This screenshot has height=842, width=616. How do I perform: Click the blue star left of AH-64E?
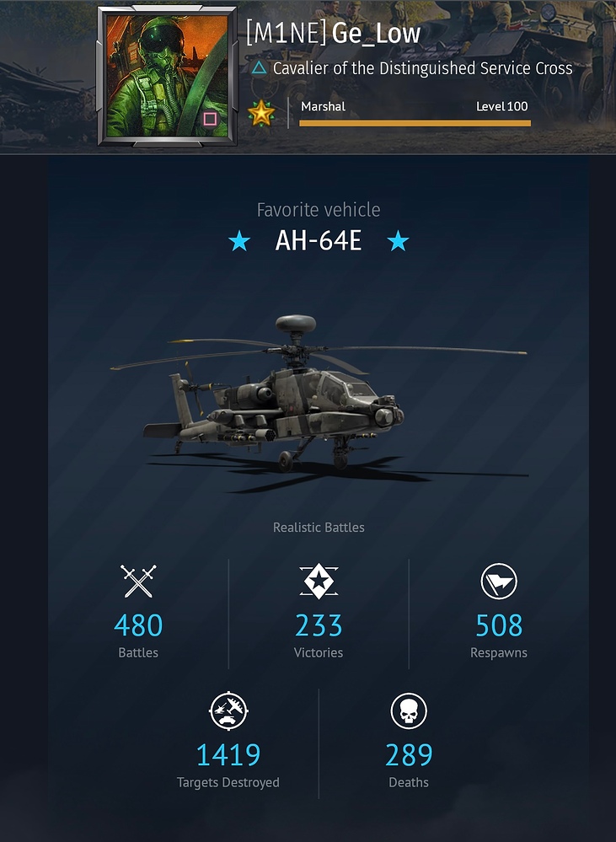(x=239, y=241)
